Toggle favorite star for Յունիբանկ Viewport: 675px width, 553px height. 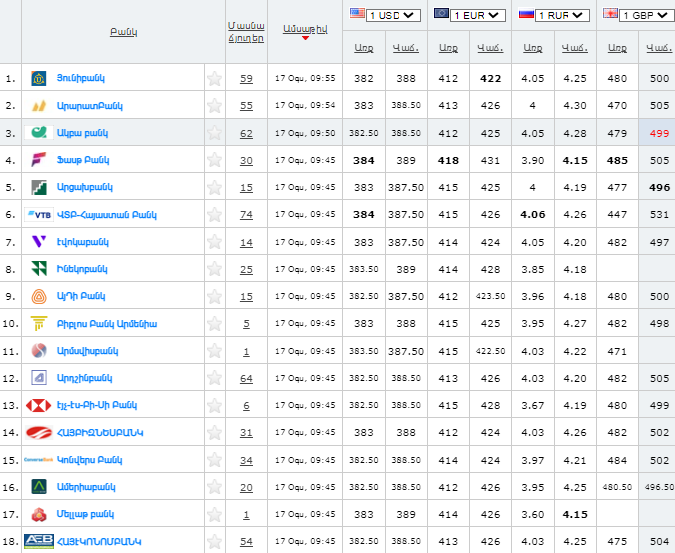[214, 79]
